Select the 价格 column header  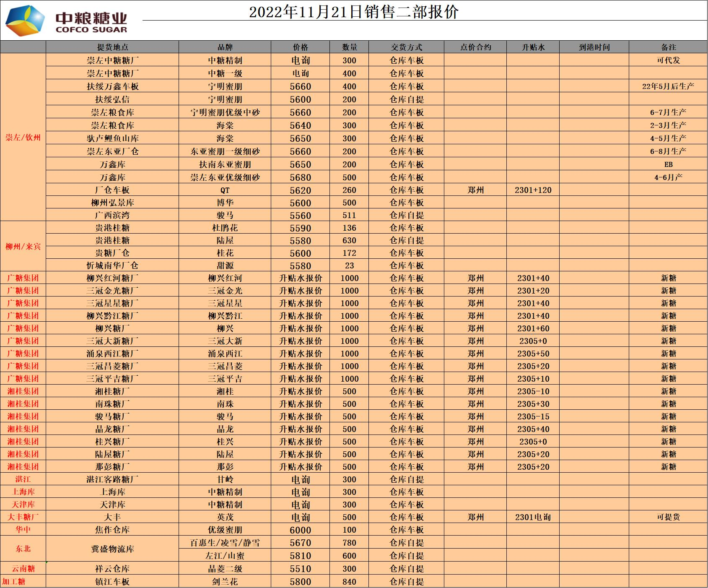pos(300,47)
